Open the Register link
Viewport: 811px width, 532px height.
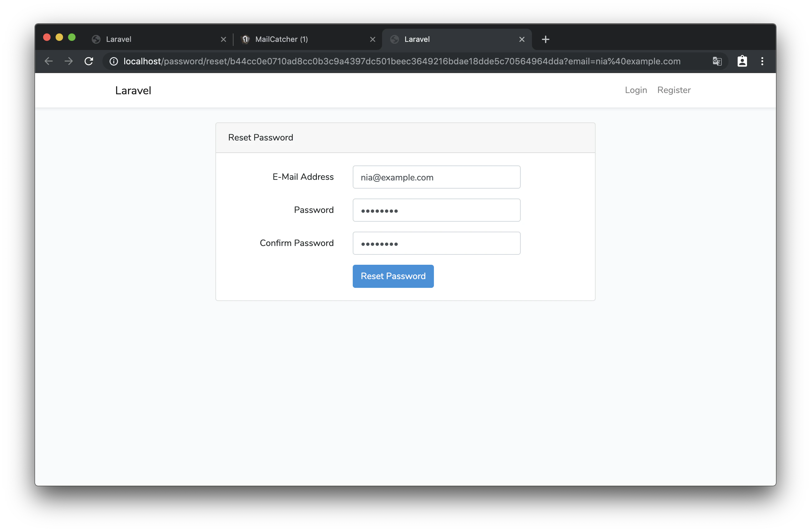pyautogui.click(x=674, y=90)
